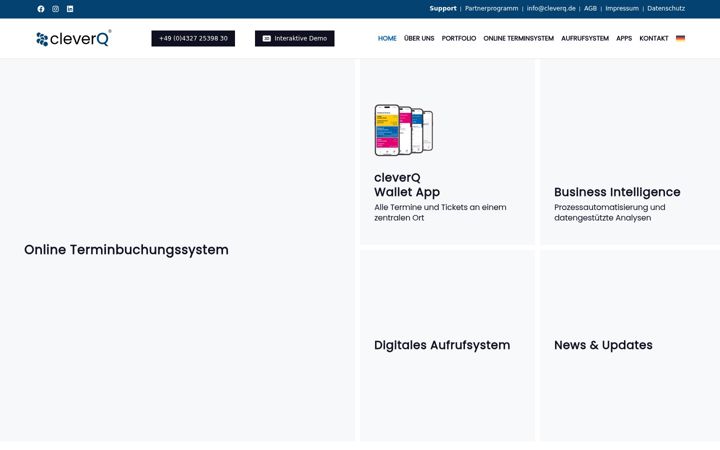This screenshot has width=720, height=450.
Task: Call the +49 (0)4327 25398 30 button
Action: (x=193, y=39)
